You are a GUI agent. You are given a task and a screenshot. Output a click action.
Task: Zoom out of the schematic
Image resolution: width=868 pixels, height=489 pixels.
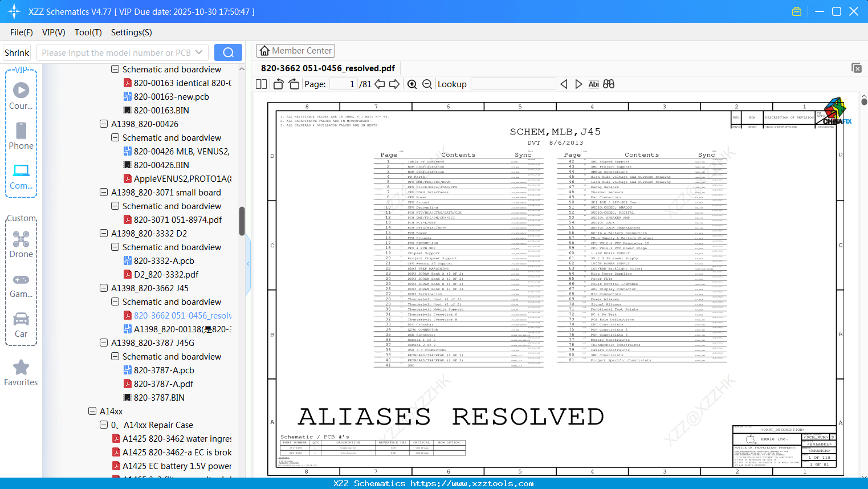[x=427, y=84]
